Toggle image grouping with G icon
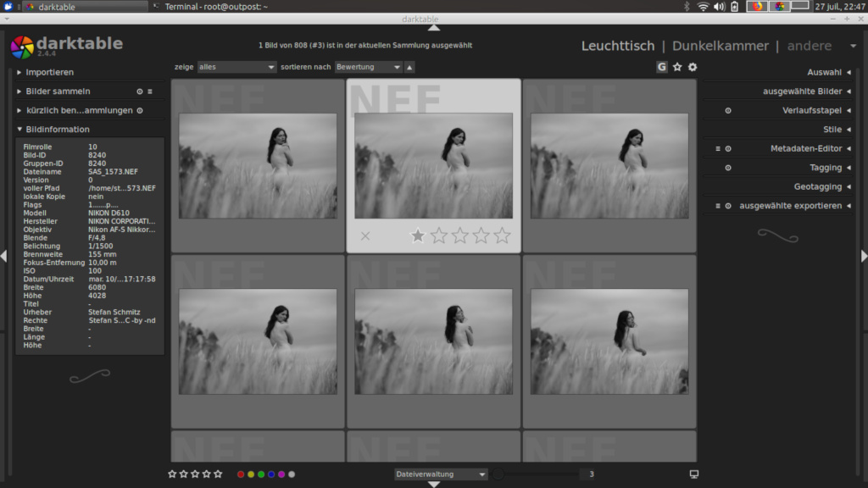The width and height of the screenshot is (868, 488). pyautogui.click(x=661, y=67)
